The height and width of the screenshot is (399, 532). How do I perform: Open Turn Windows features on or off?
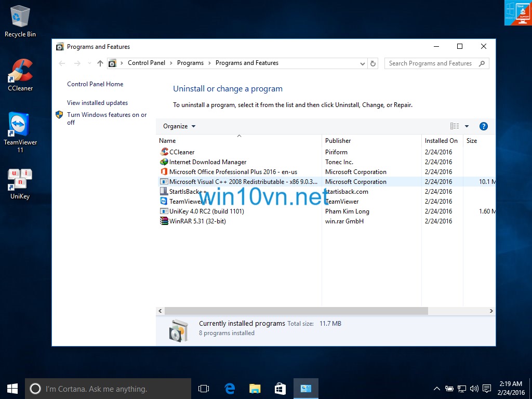[107, 118]
